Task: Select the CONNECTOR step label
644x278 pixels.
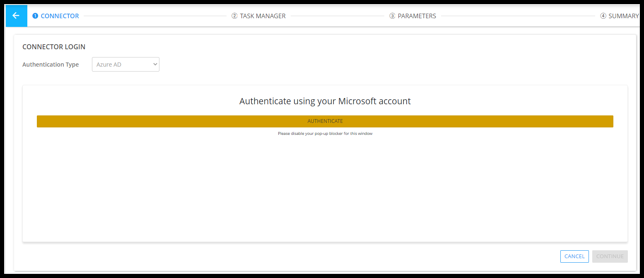Action: pos(60,16)
